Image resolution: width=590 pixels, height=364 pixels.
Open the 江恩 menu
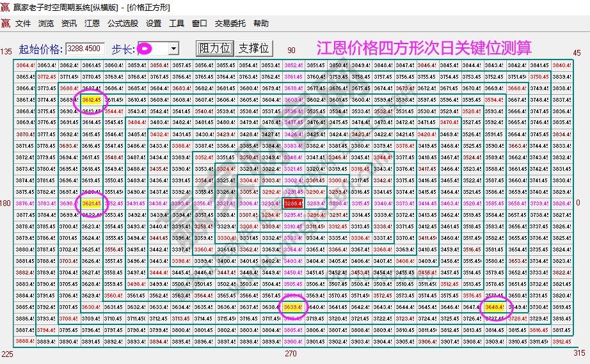coord(92,24)
